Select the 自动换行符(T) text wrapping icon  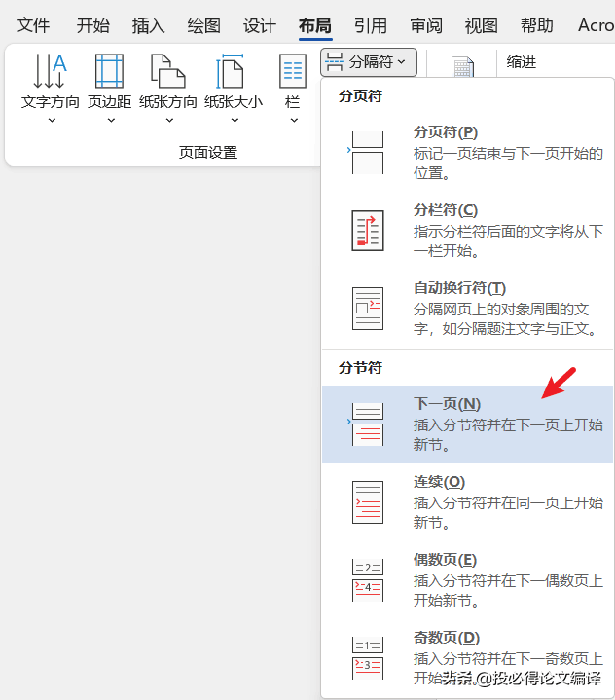[367, 309]
